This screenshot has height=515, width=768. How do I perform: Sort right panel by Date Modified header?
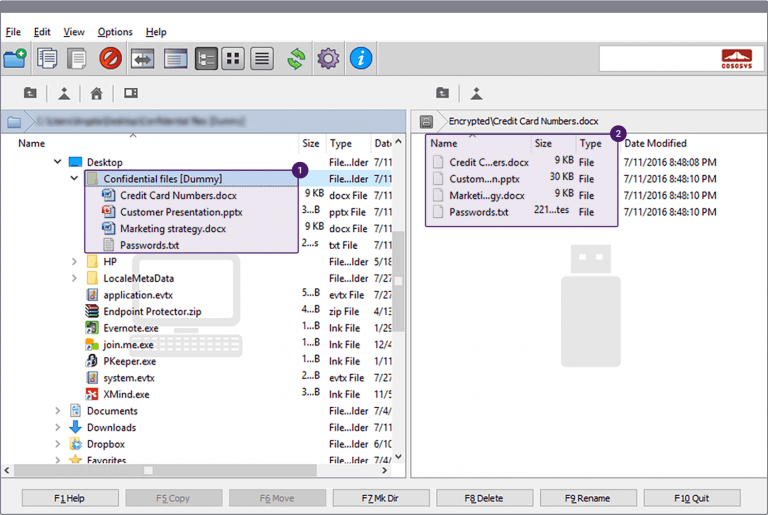coord(655,144)
